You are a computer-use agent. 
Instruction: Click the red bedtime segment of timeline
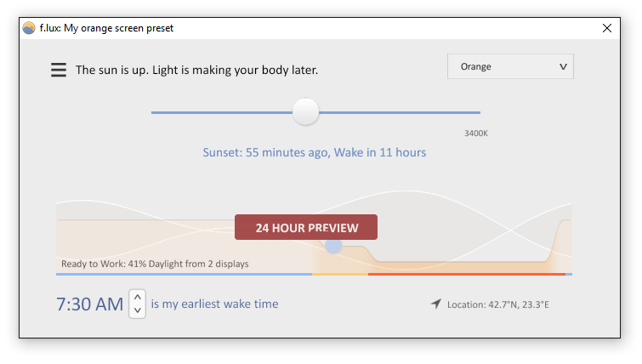(x=467, y=274)
